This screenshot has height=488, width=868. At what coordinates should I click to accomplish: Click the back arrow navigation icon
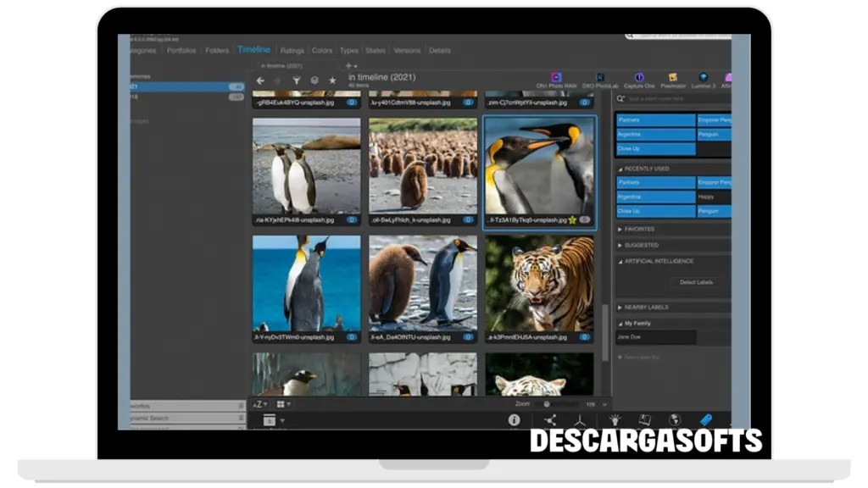pyautogui.click(x=261, y=80)
